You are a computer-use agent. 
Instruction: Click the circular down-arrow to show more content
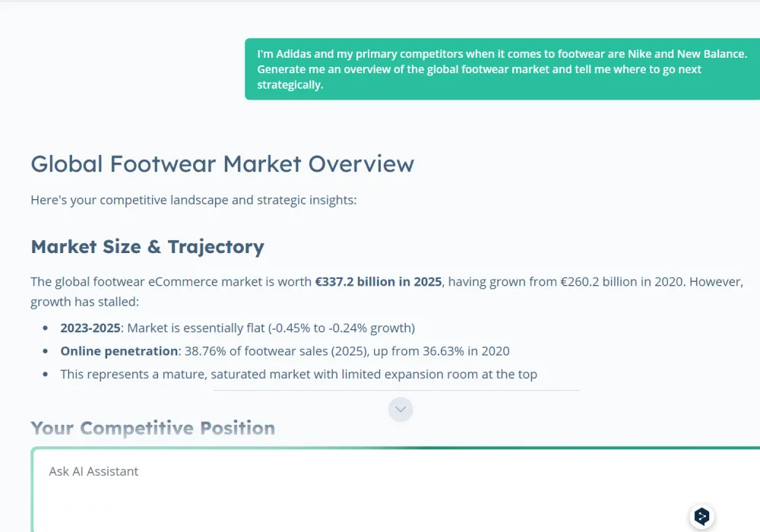(401, 409)
